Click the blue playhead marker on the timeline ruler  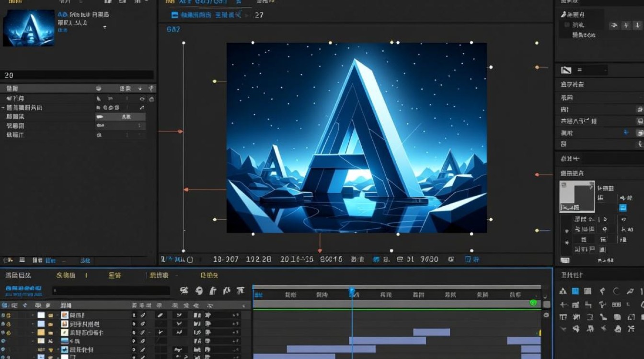click(352, 291)
